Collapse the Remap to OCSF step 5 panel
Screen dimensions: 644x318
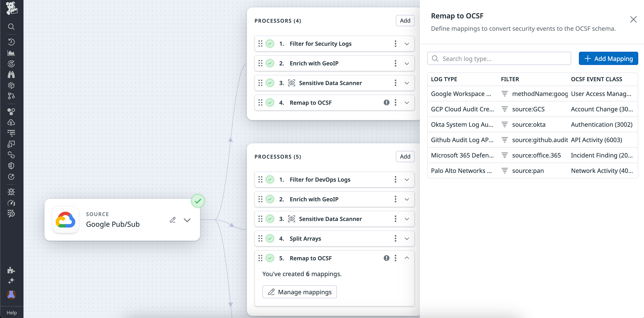(407, 258)
